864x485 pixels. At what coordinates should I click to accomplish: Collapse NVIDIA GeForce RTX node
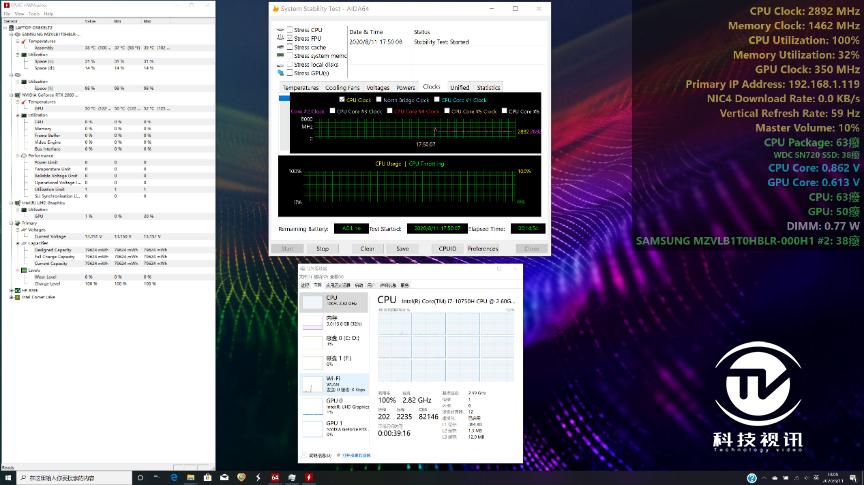(11, 95)
